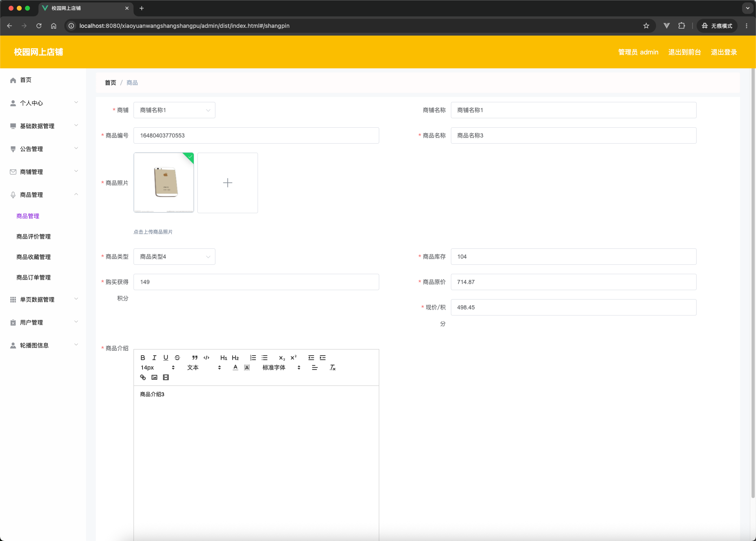Expand the 单页数据管理 sidebar menu
This screenshot has height=541, width=756.
[43, 300]
